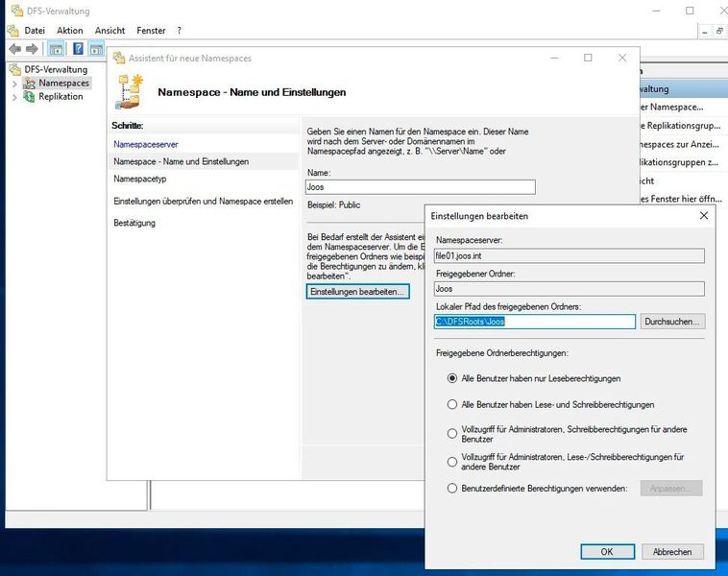The image size is (728, 576).
Task: Toggle the action pane toolbar icon
Action: click(x=97, y=49)
